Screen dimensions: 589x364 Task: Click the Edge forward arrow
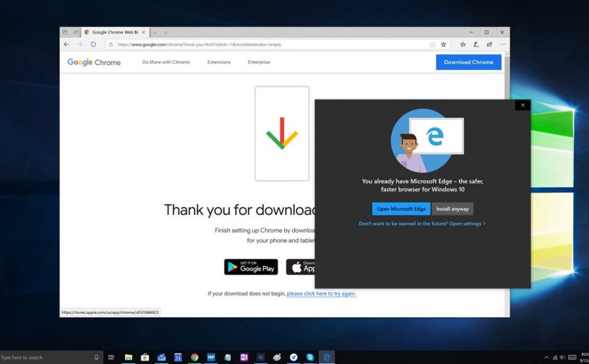(x=80, y=44)
